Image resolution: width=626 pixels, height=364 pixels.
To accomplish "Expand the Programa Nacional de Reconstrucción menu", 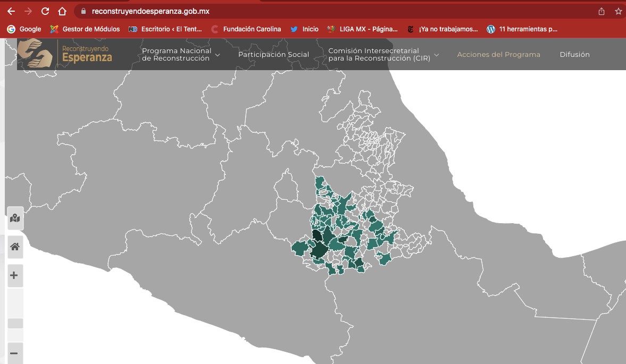I will (181, 54).
